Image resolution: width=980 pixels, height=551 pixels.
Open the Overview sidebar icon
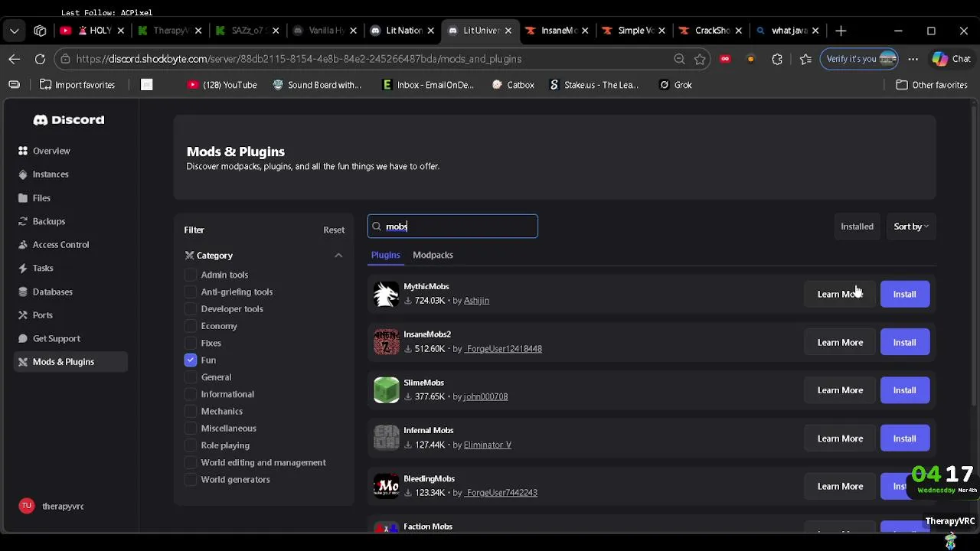click(23, 151)
